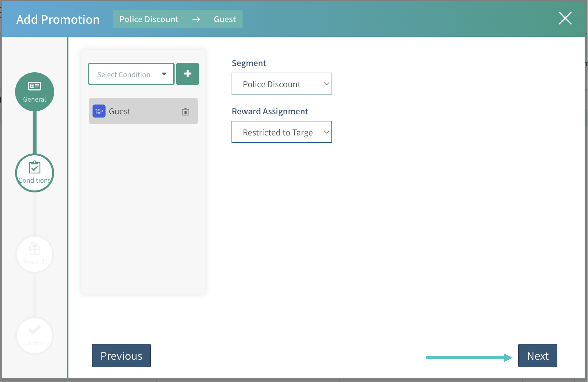This screenshot has width=588, height=382.
Task: Click the General step ID card icon
Action: [34, 86]
